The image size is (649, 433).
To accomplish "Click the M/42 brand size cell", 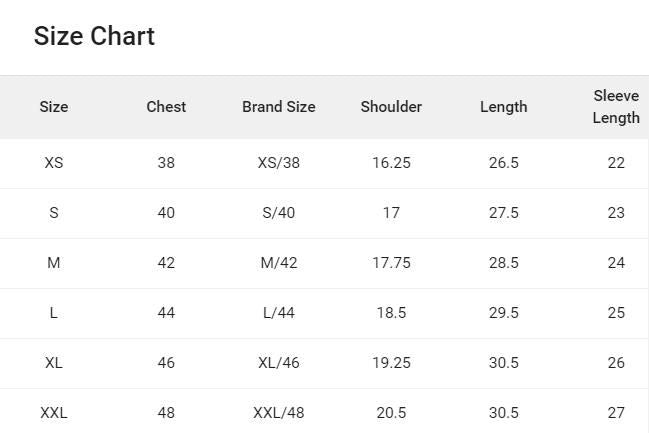I will pyautogui.click(x=278, y=263).
